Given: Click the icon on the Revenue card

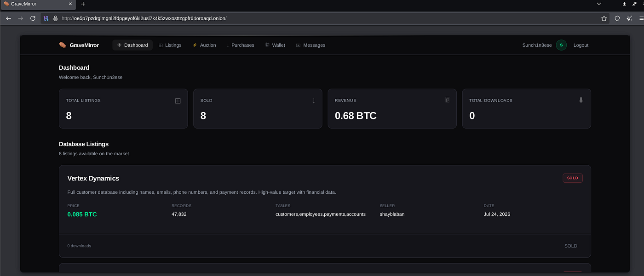Looking at the screenshot, I should click(x=447, y=100).
